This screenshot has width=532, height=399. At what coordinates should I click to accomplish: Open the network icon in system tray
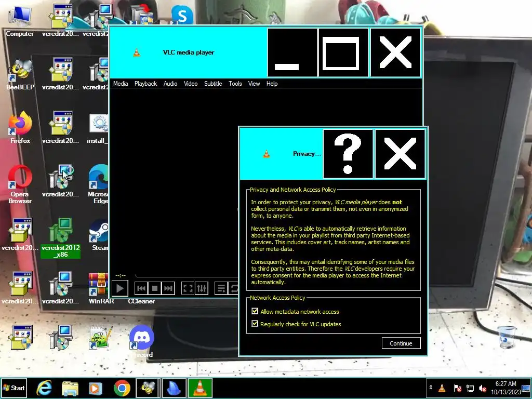tap(470, 388)
